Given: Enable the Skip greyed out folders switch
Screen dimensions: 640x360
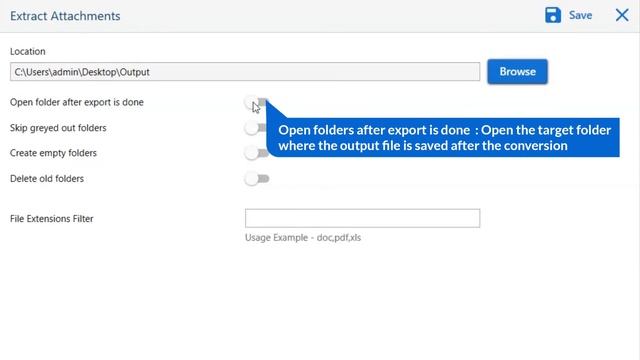Looking at the screenshot, I should pos(256,128).
